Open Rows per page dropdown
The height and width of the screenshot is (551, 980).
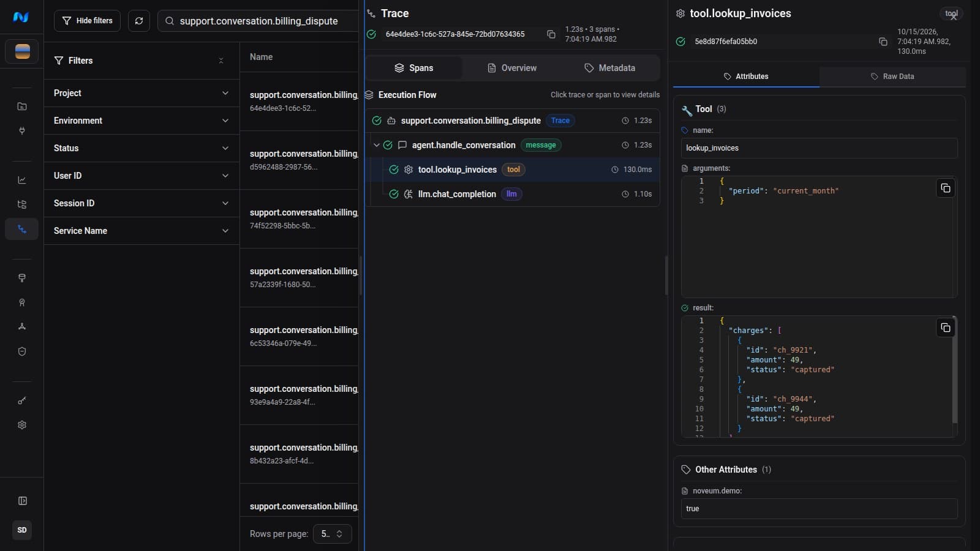pyautogui.click(x=332, y=534)
